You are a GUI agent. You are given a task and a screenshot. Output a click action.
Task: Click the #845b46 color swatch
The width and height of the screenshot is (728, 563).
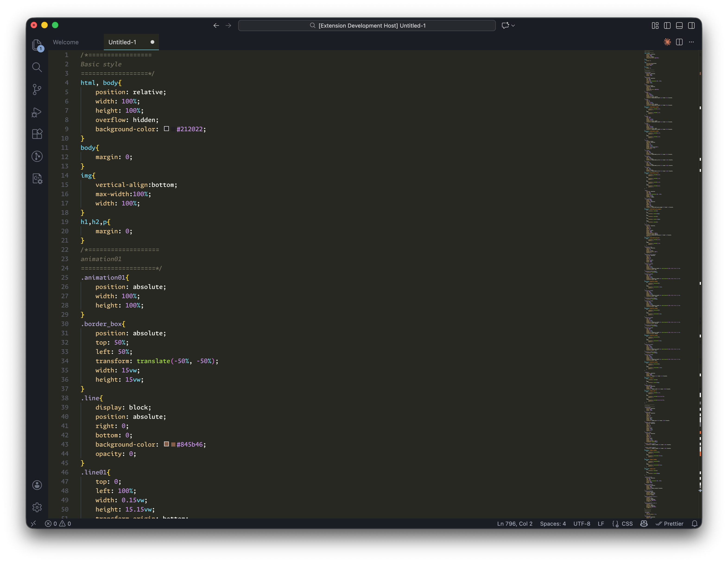tap(167, 444)
